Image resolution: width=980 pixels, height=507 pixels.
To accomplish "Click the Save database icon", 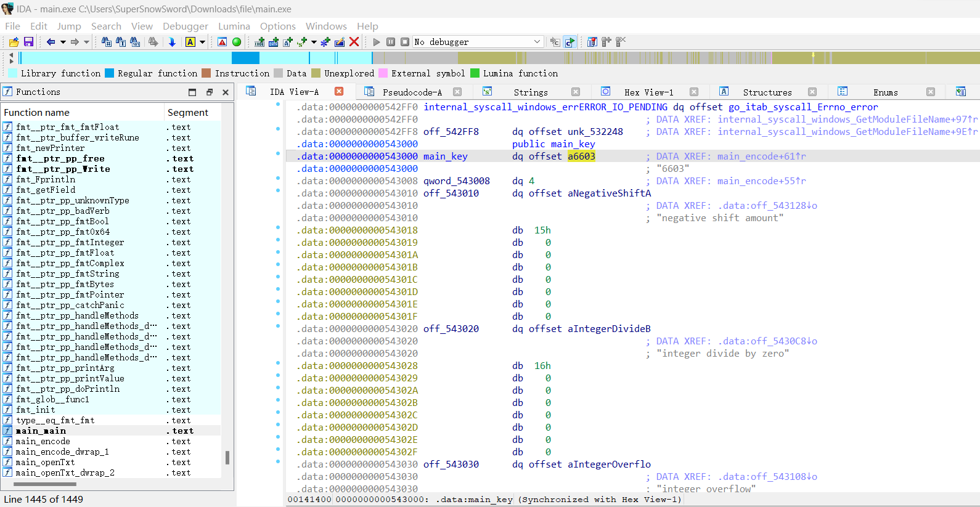I will coord(28,42).
